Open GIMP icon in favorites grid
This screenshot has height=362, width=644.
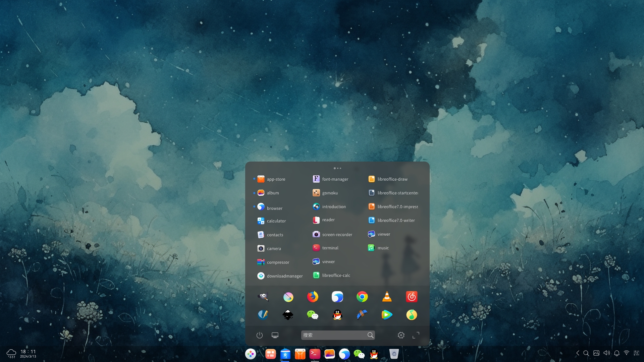pos(263,297)
